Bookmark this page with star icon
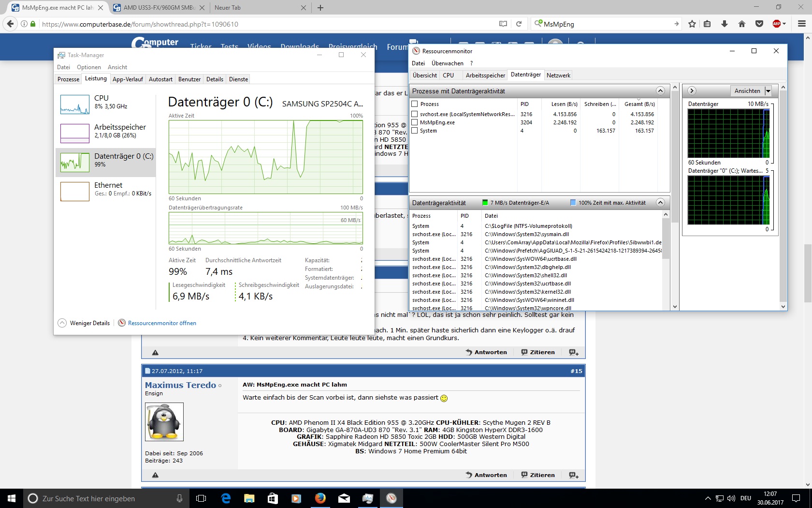Viewport: 812px width, 508px height. pyautogui.click(x=692, y=24)
